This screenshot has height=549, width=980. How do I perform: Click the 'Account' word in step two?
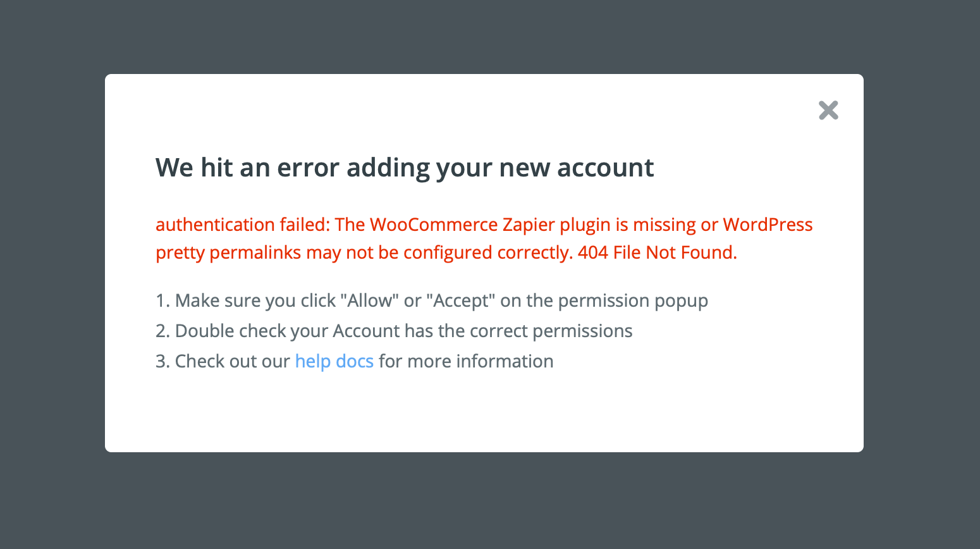point(367,331)
